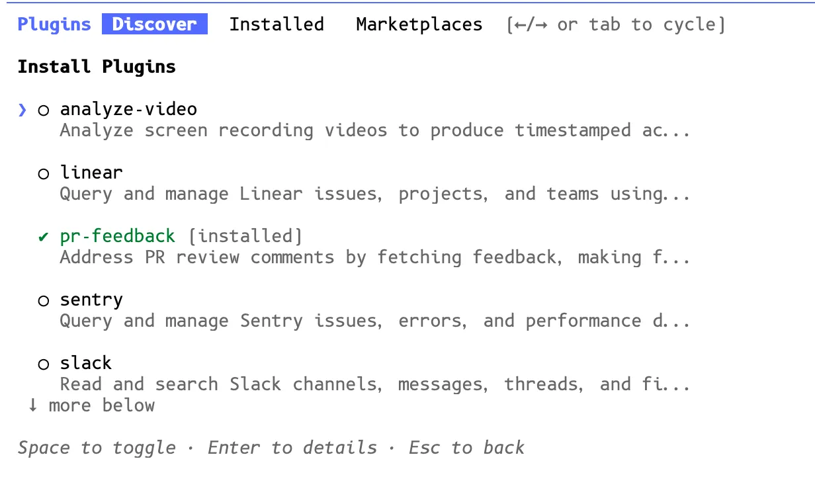Click the circle icon next to analyze-video

tap(43, 110)
